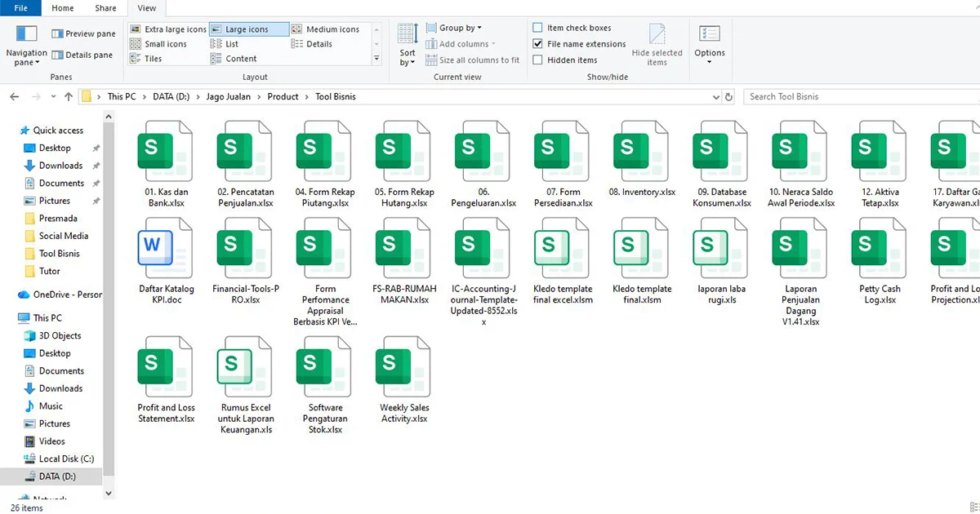
Task: Select 05. Form Rekap Hutang.xlsx icon
Action: click(403, 152)
